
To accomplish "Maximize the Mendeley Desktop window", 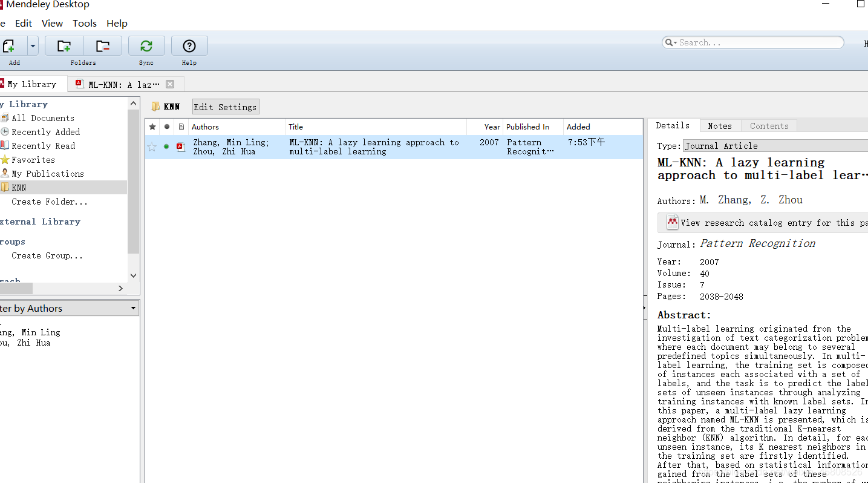I will point(860,4).
